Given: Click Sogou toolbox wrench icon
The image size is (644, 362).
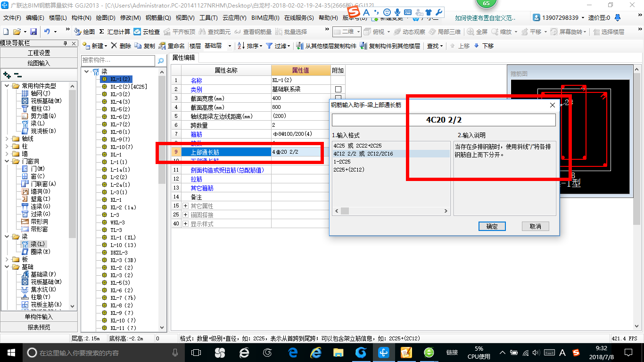Looking at the screenshot, I should pyautogui.click(x=438, y=11).
